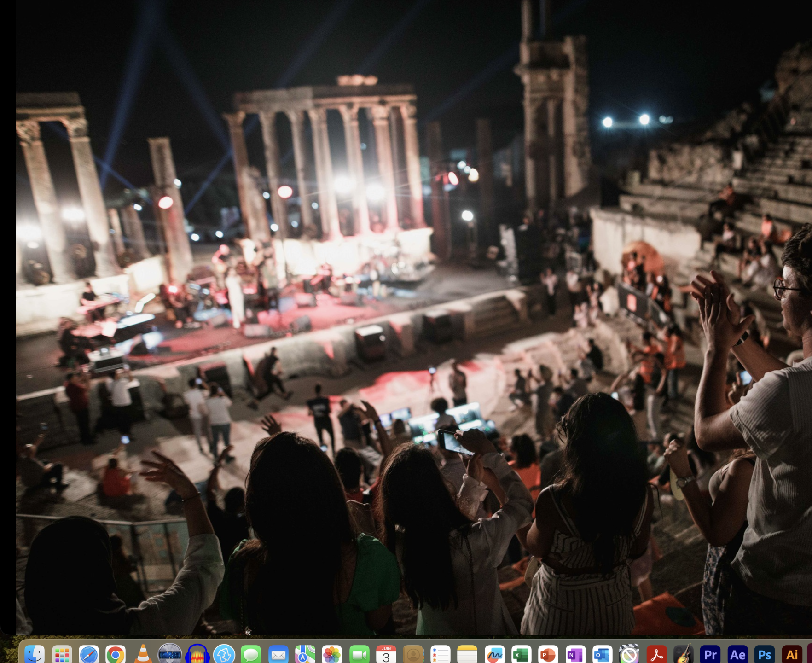Open Google Chrome in the dock
Screen dimensions: 812x663
116,654
